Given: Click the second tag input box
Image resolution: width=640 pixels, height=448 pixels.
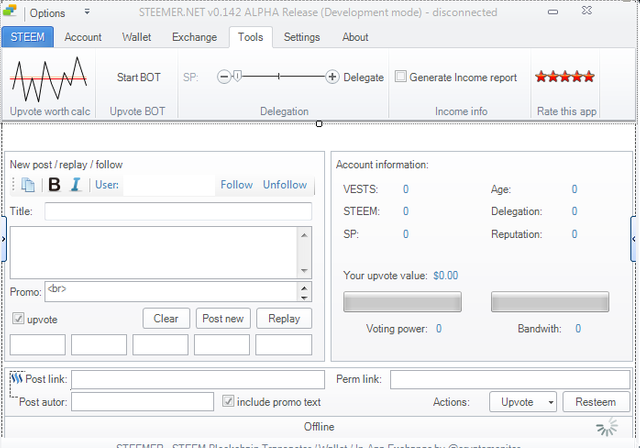Looking at the screenshot, I should [99, 345].
